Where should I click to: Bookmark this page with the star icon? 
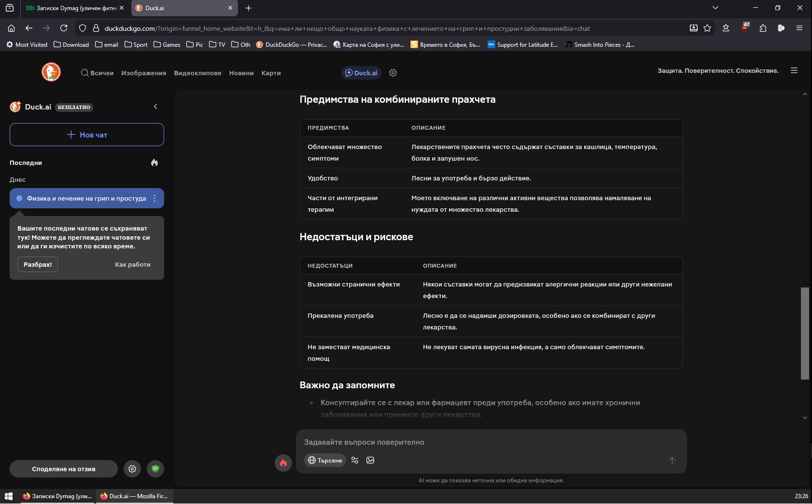pyautogui.click(x=707, y=28)
